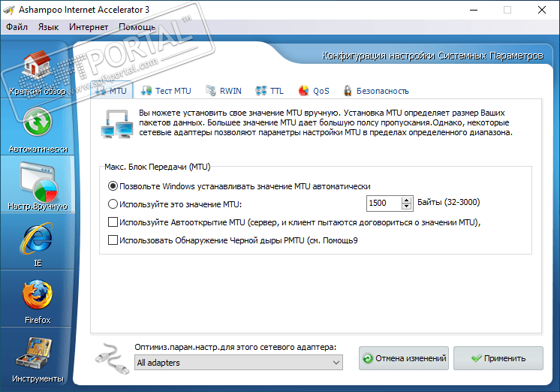Click the 'Макс. Блок Передачи (MTU)' group label
This screenshot has height=392, width=560.
157,167
